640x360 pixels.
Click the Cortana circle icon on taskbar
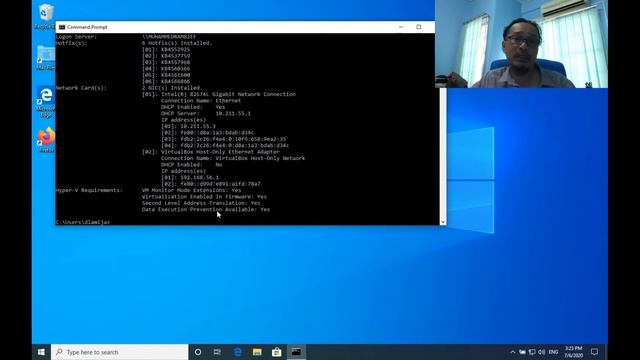click(x=198, y=352)
